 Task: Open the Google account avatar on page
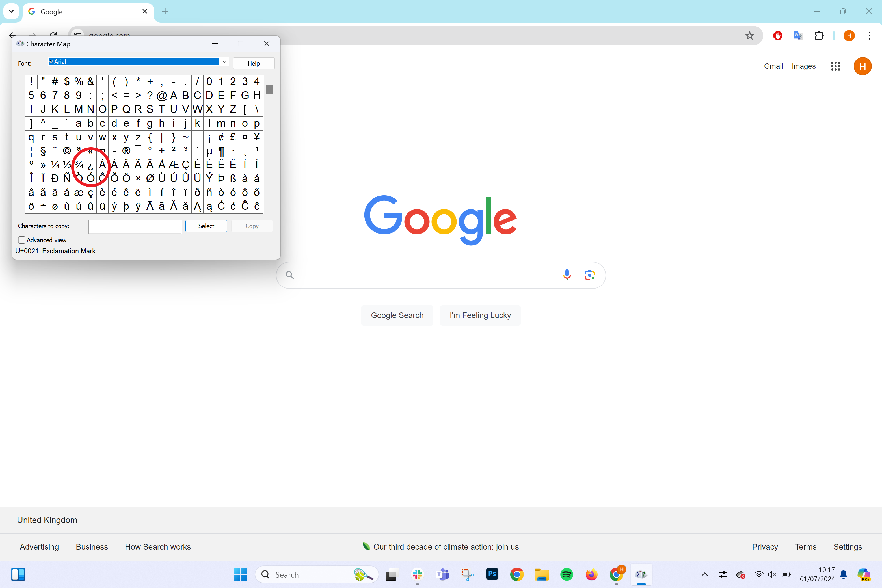pyautogui.click(x=862, y=66)
